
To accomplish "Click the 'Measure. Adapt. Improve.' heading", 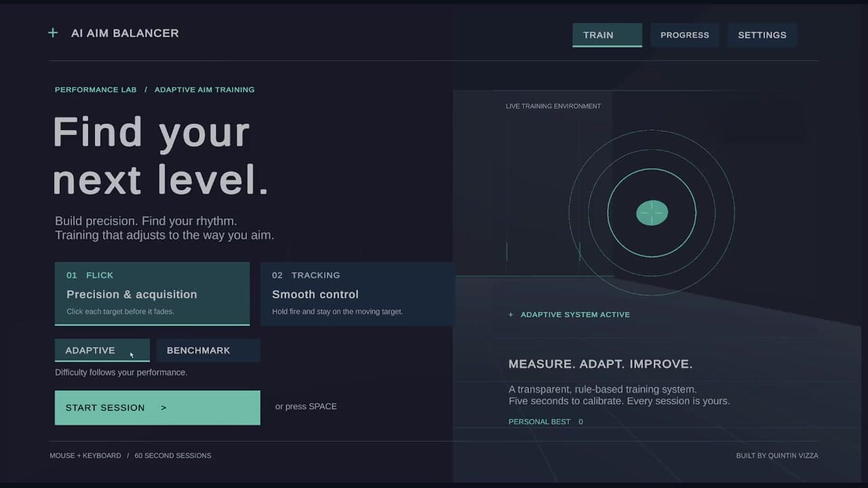I will tap(600, 364).
